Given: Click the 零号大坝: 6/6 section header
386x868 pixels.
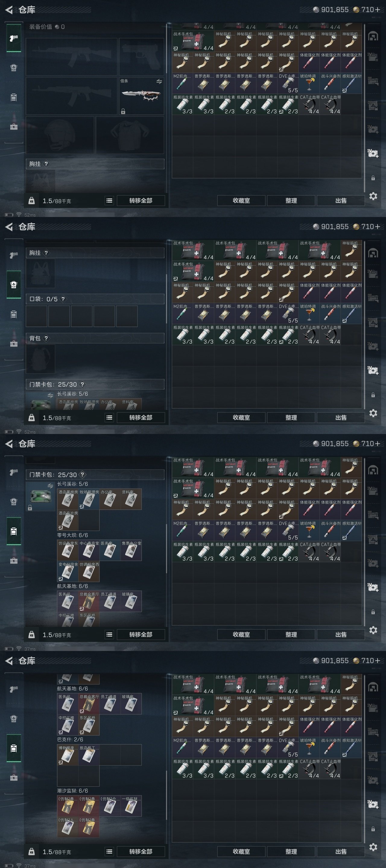Looking at the screenshot, I should click(x=72, y=535).
